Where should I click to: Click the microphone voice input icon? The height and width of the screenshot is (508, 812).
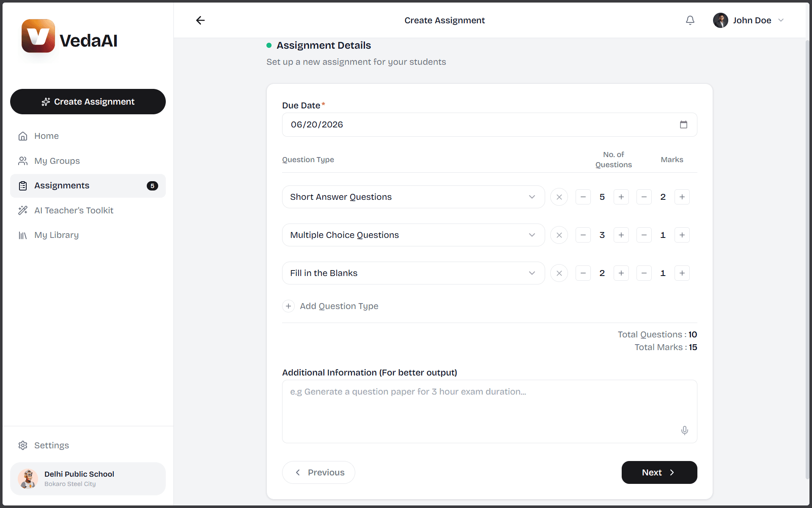click(x=685, y=431)
